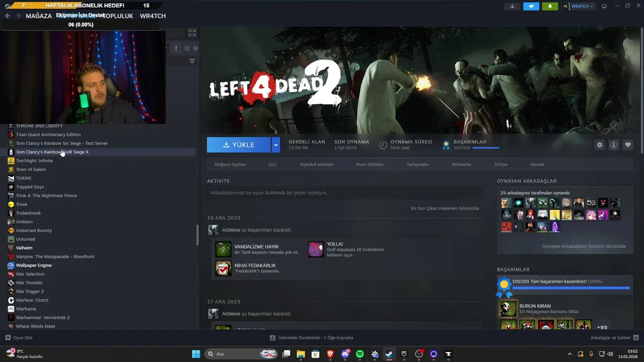The image size is (644, 362).
Task: Click AGMexe avatar under 19 ARA 2025
Action: coord(213,230)
